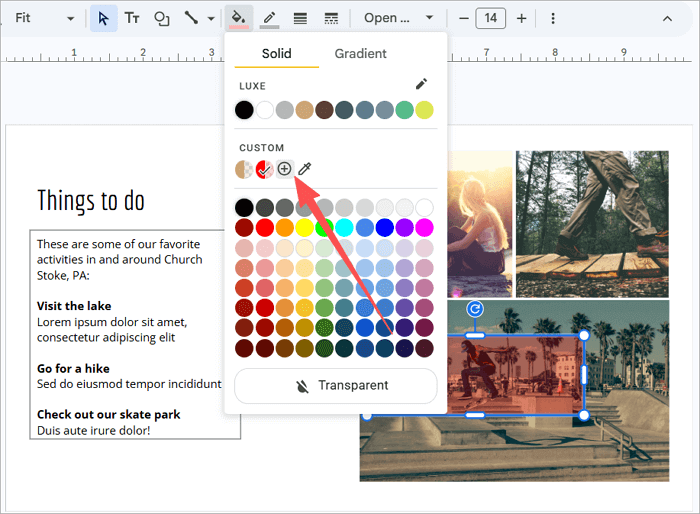This screenshot has width=700, height=514.
Task: Click the Fill color paint bucket
Action: (239, 18)
